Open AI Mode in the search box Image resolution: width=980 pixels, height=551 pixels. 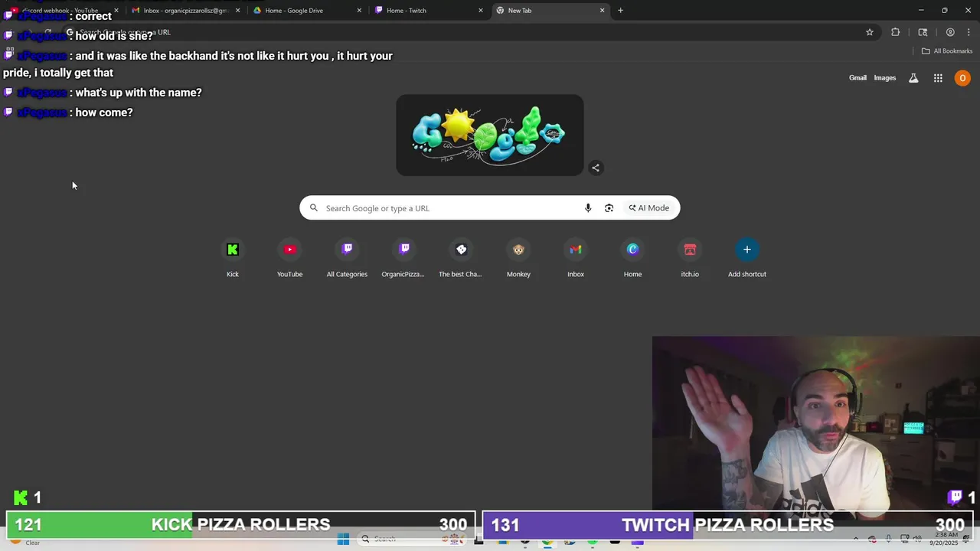(649, 208)
